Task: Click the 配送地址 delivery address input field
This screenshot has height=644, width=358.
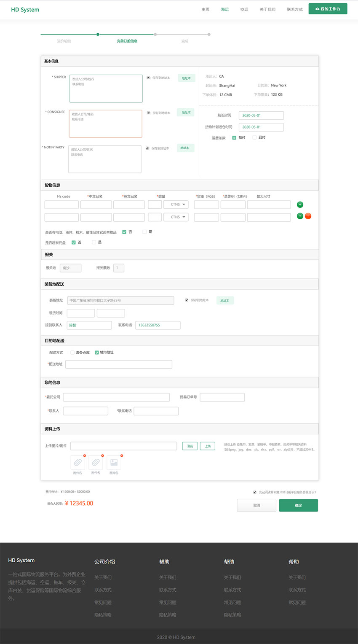Action: [x=119, y=364]
